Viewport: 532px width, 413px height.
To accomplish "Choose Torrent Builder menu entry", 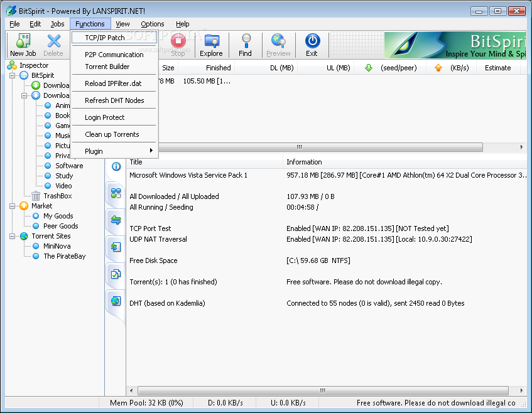I will tap(115, 67).
